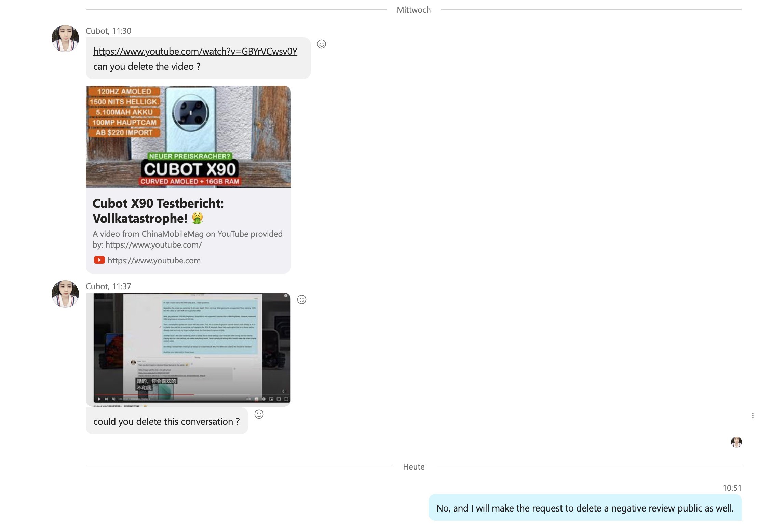
Task: Click the 'Cubot, 11:37' sender label
Action: point(108,286)
